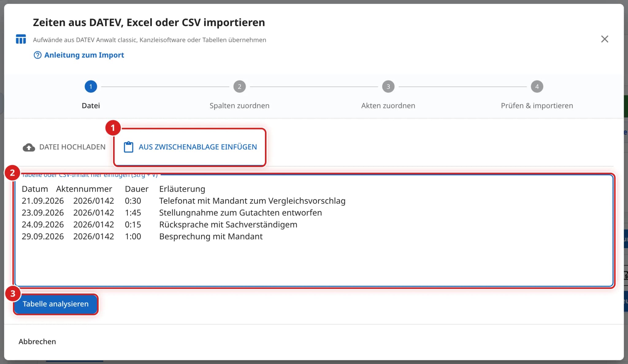Click the dialog title Zeiten aus DATEV
Image resolution: width=628 pixels, height=364 pixels.
click(149, 22)
